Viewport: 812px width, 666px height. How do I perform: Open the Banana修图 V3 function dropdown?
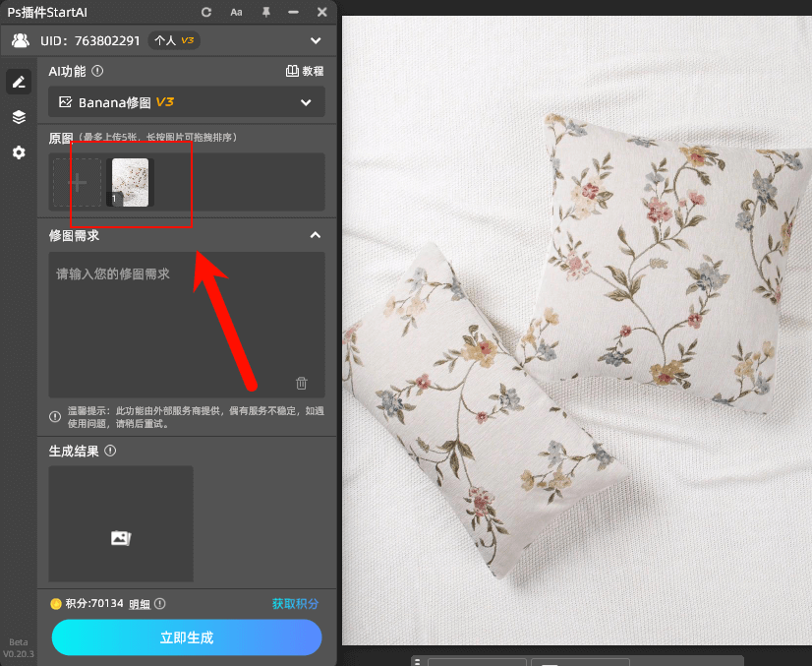click(x=186, y=101)
